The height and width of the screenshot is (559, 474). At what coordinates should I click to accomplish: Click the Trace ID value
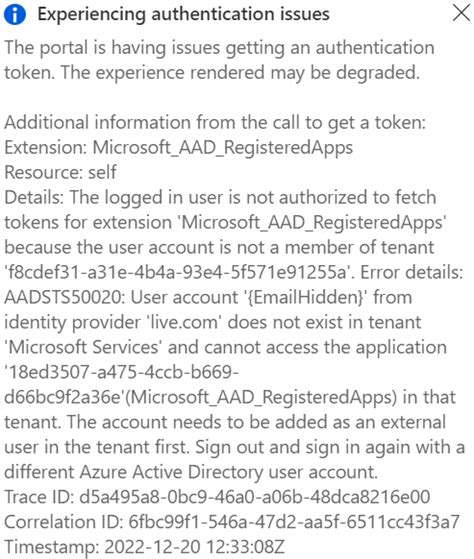pos(255,497)
